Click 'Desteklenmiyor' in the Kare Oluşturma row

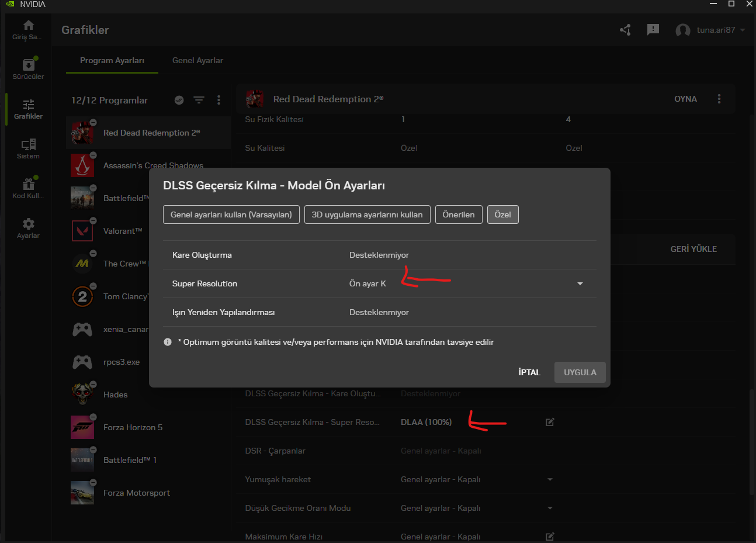tap(379, 255)
